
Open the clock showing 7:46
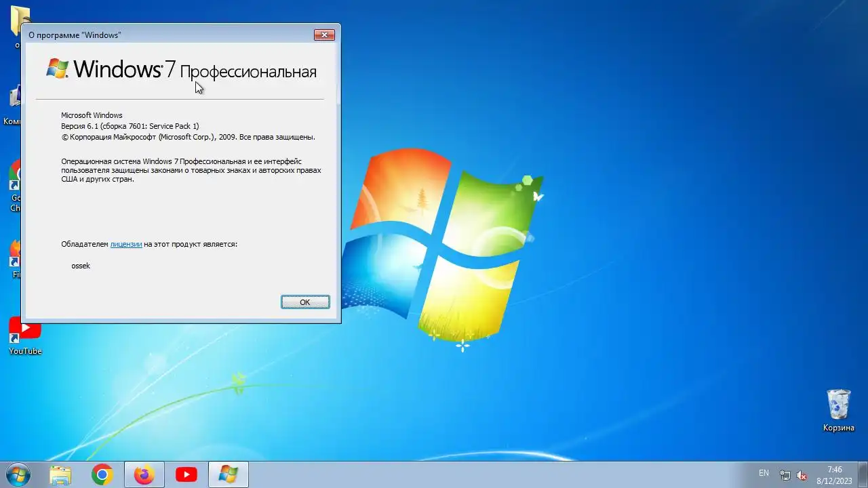click(835, 475)
